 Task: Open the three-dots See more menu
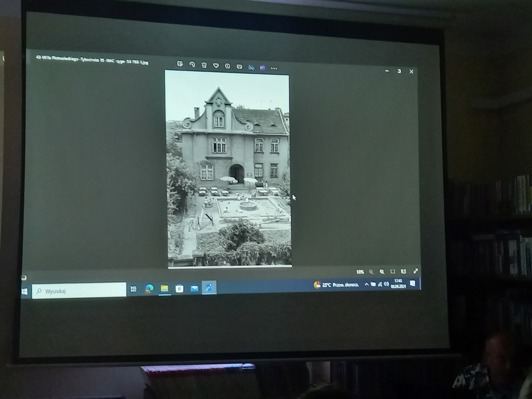[274, 68]
